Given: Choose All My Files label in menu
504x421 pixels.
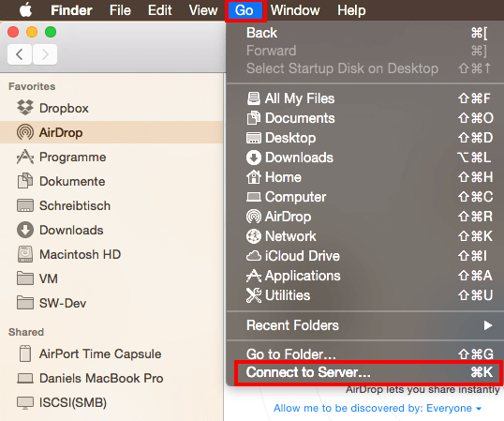Looking at the screenshot, I should [300, 98].
